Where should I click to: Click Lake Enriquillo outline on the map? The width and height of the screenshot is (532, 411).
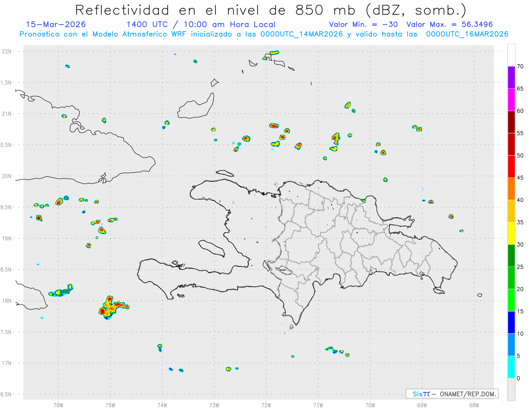284,269
